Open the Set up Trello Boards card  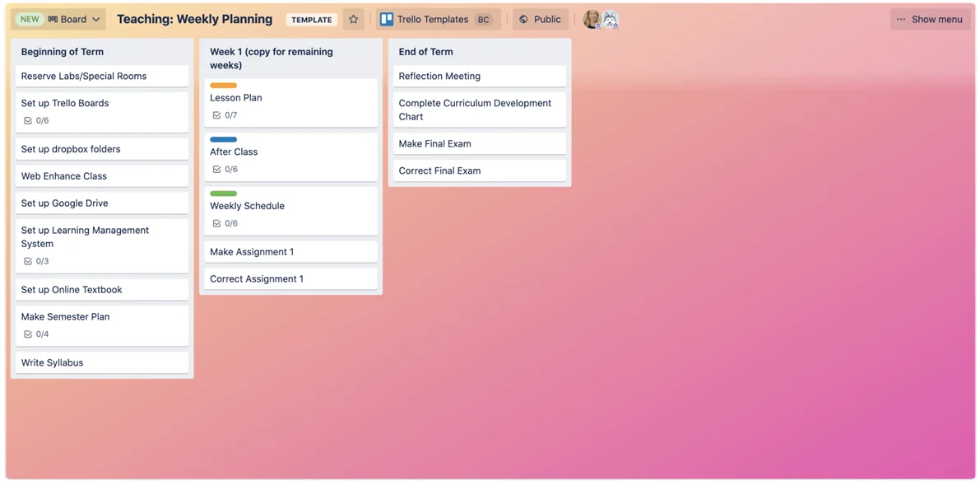[102, 113]
